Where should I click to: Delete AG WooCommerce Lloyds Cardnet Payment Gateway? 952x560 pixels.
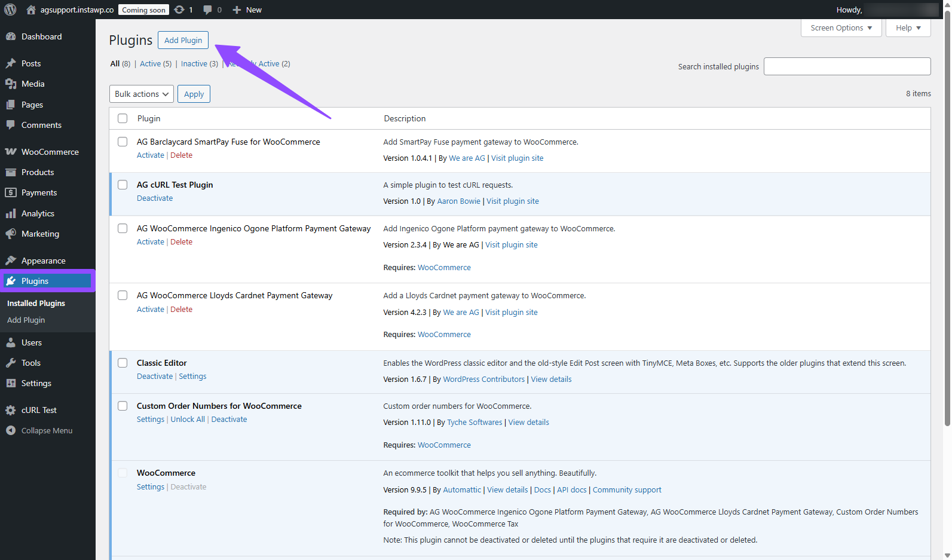click(x=181, y=310)
